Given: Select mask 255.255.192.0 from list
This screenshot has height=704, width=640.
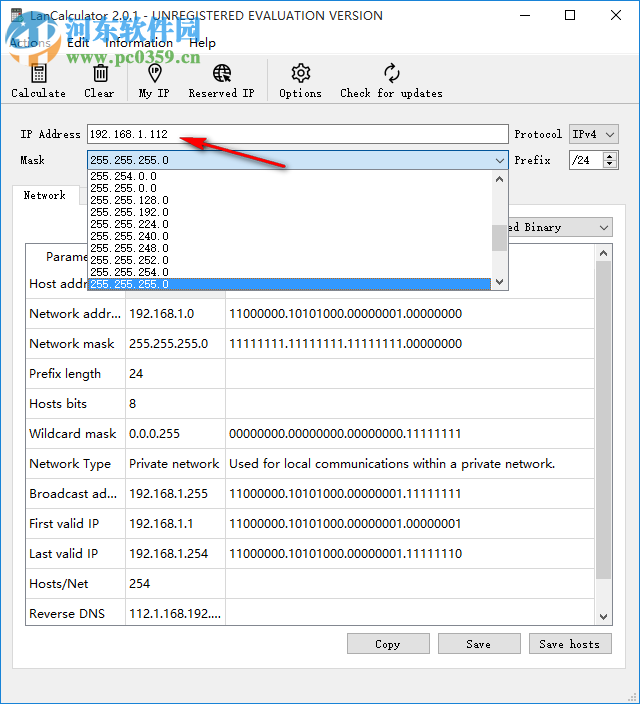Looking at the screenshot, I should (x=289, y=212).
